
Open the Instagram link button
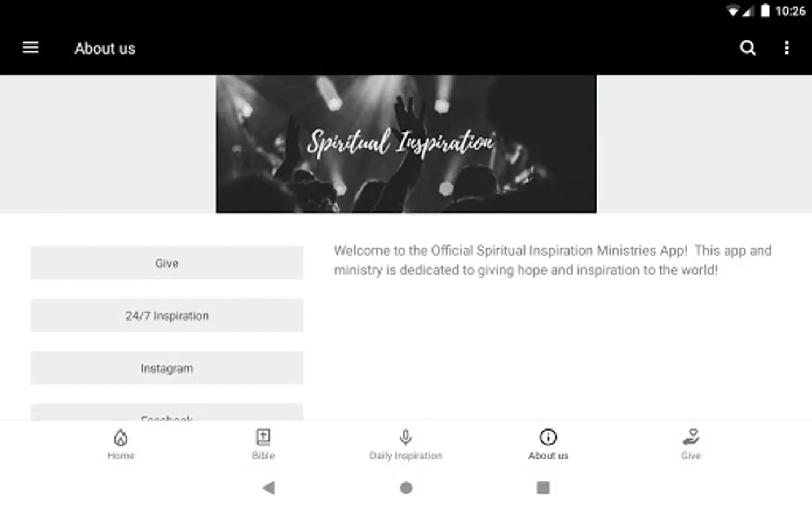(167, 368)
